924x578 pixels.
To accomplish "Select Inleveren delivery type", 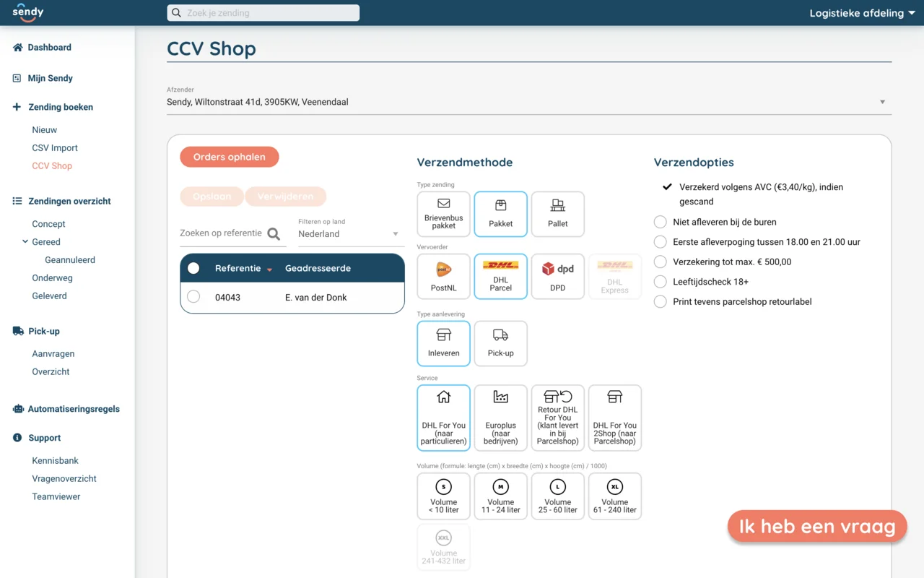I will [x=444, y=343].
